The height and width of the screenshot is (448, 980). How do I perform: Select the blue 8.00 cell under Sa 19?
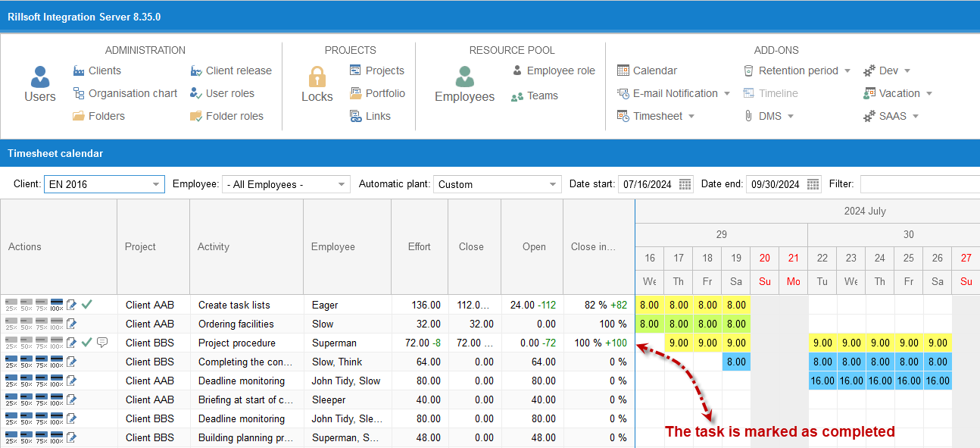tap(736, 362)
